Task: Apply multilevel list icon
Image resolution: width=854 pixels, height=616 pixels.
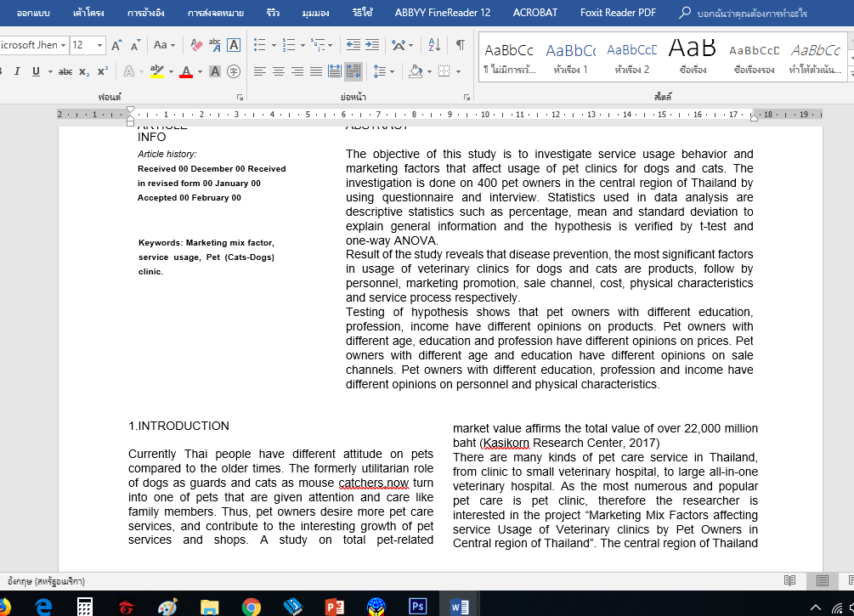Action: click(x=318, y=45)
